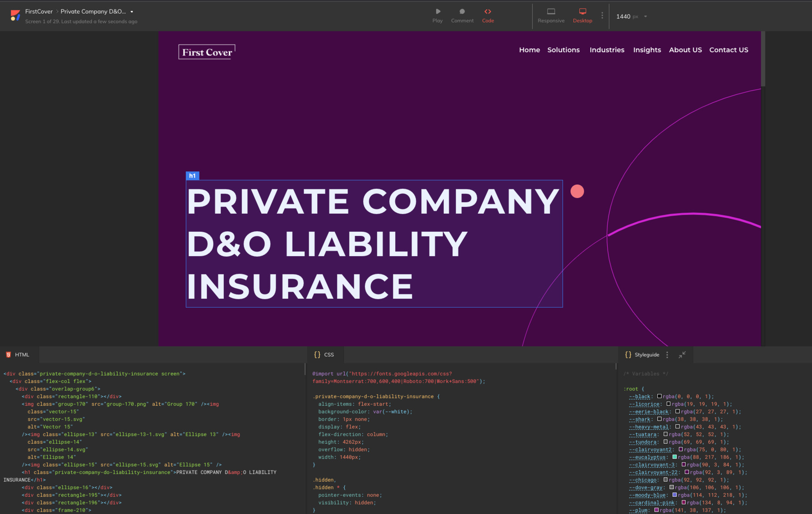The width and height of the screenshot is (812, 514).
Task: Open the Solutions nav link
Action: pyautogui.click(x=563, y=50)
